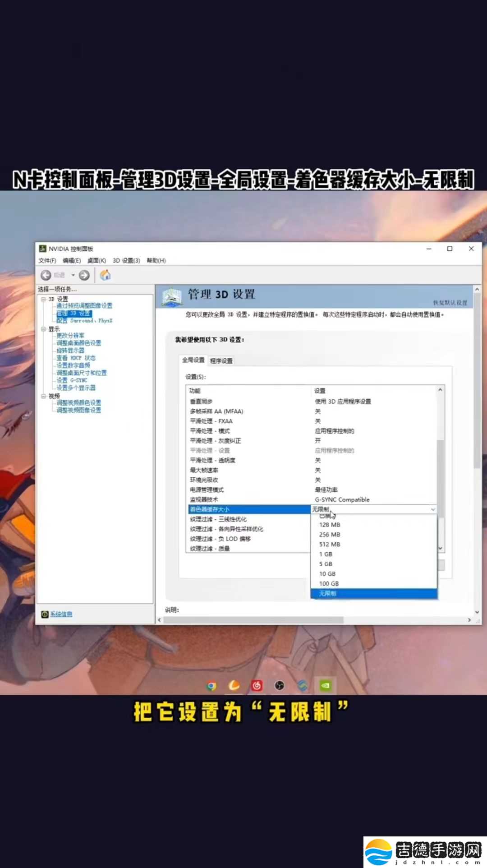Viewport: 487px width, 868px height.
Task: Open the 文件(F) menu
Action: tap(47, 261)
